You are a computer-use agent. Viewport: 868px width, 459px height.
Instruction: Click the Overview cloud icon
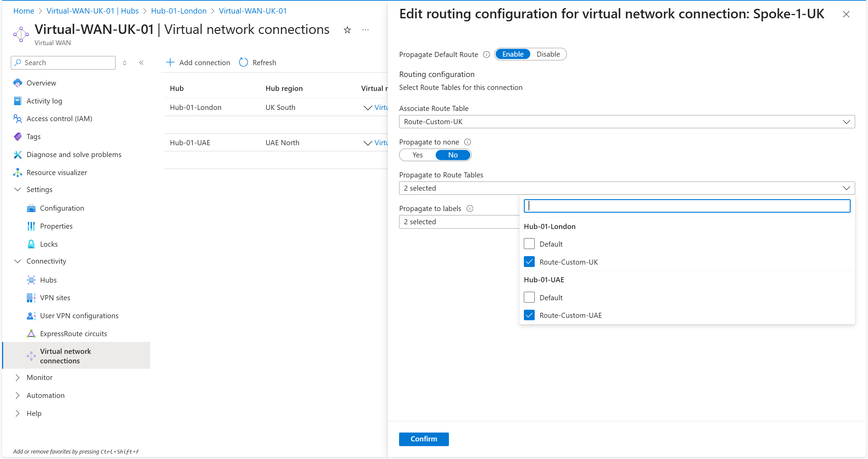[x=18, y=83]
